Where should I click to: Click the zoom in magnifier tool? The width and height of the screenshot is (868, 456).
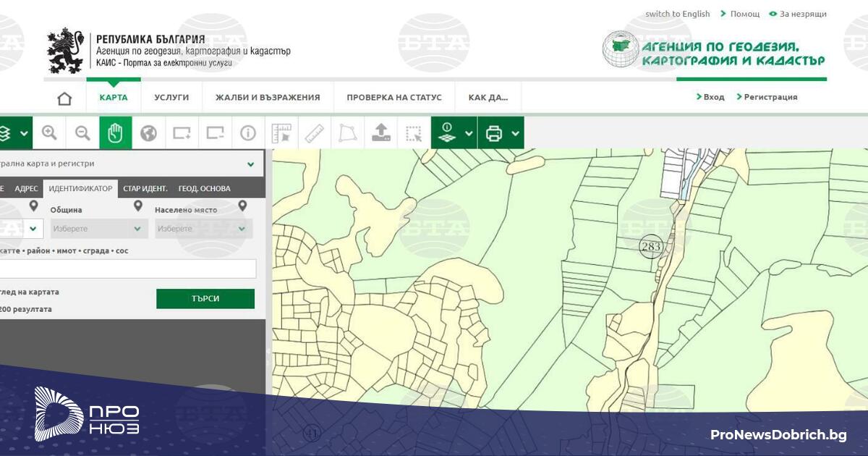point(49,133)
